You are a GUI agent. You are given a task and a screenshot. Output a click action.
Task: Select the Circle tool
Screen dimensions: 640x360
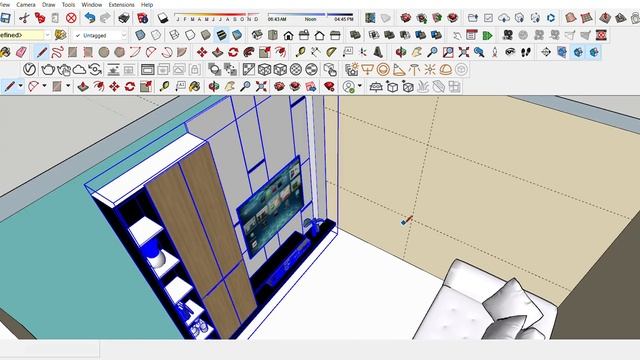(104, 52)
